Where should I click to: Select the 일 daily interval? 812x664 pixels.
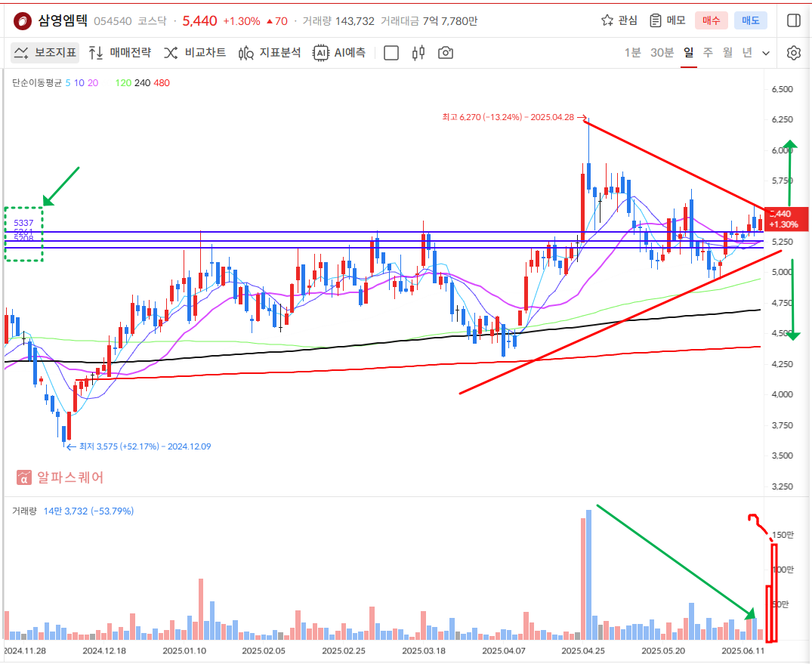click(x=688, y=52)
